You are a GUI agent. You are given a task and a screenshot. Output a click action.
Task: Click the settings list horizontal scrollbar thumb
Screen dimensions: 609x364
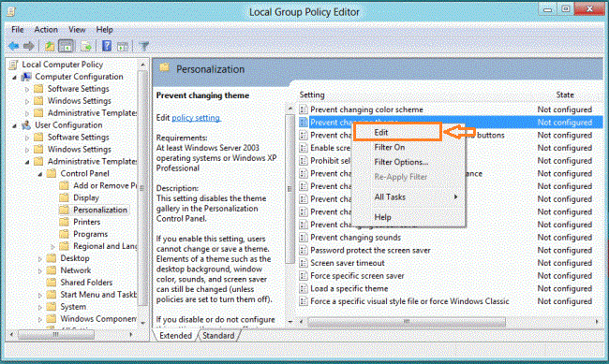407,322
